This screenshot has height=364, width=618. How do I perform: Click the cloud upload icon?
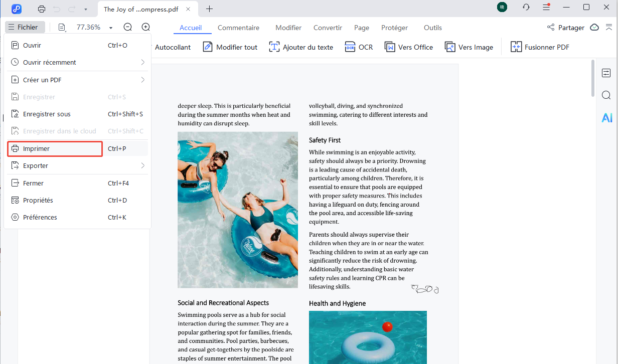tap(594, 28)
